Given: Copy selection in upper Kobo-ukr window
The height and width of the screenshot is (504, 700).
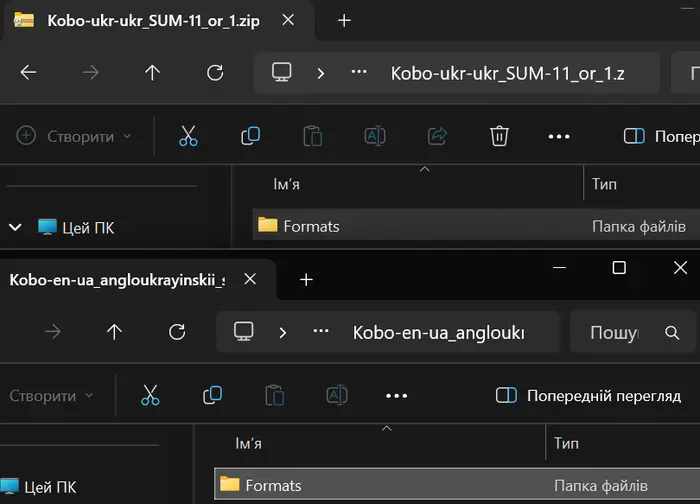Looking at the screenshot, I should pos(250,136).
